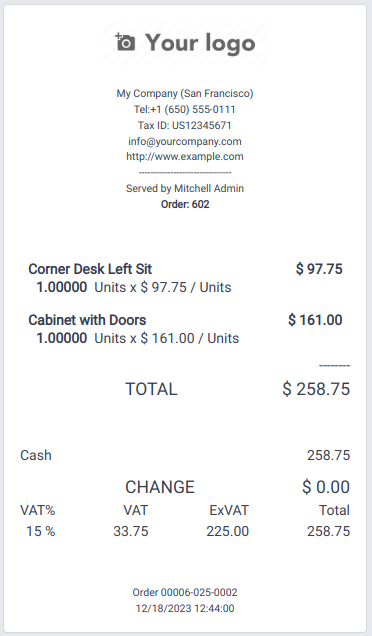The image size is (372, 636).
Task: Click the 'Order: 602' label
Action: click(x=185, y=204)
